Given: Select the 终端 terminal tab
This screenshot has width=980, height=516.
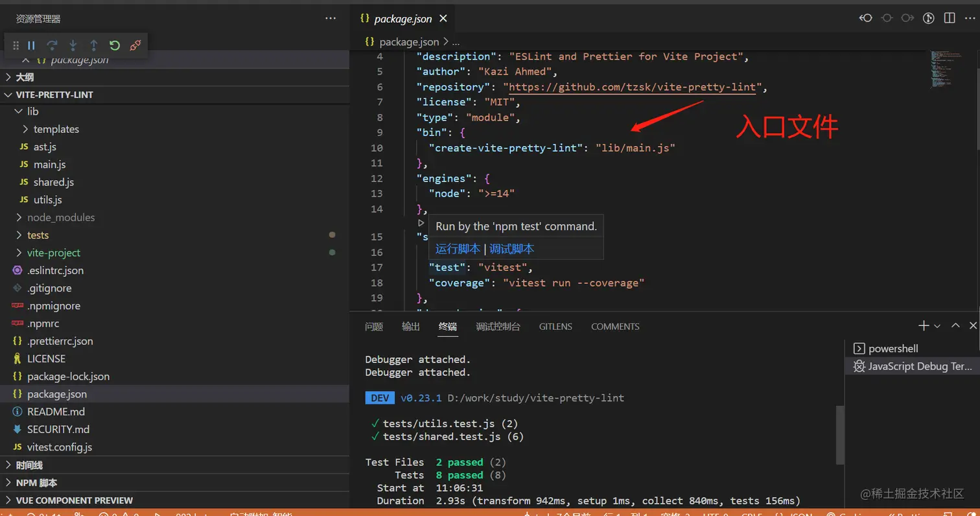Looking at the screenshot, I should coord(448,327).
